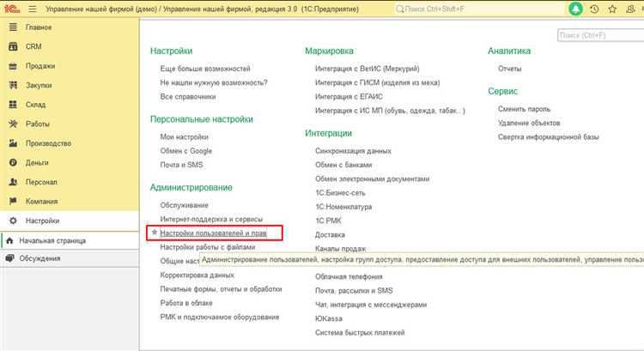Open Интеграция с ВетИС (Меркурий)

tap(368, 69)
